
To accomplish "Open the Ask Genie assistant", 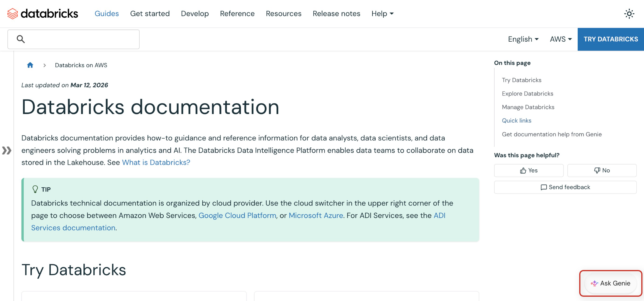I will coord(611,283).
